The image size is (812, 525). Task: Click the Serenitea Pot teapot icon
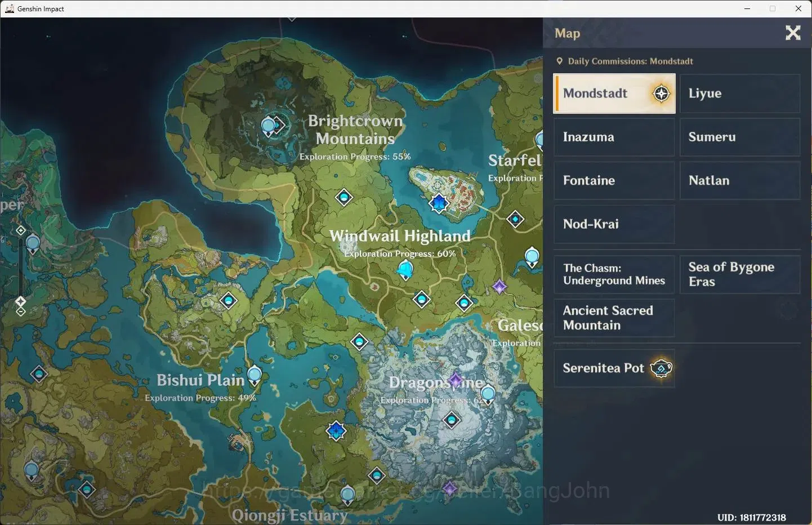coord(661,368)
